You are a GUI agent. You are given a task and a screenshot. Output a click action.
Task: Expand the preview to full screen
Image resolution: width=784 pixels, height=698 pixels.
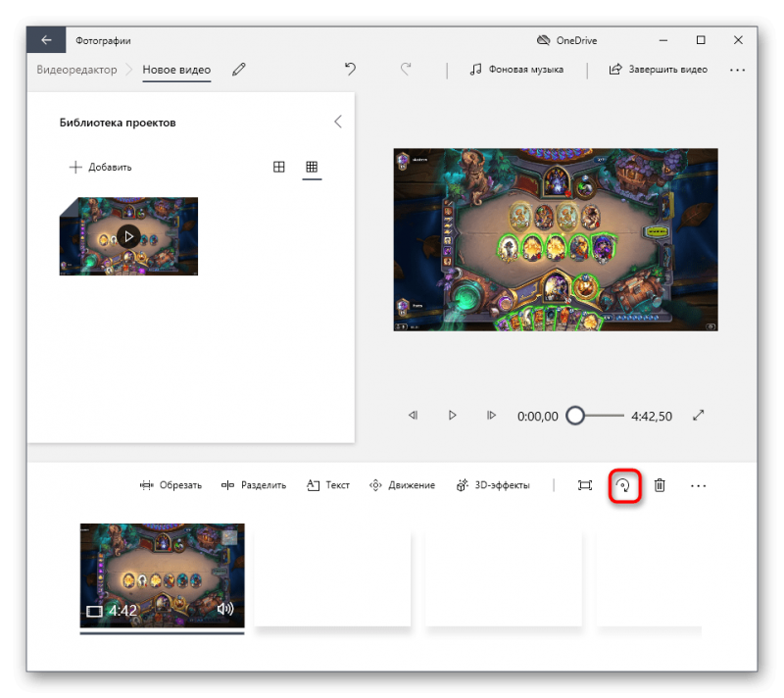pyautogui.click(x=699, y=415)
